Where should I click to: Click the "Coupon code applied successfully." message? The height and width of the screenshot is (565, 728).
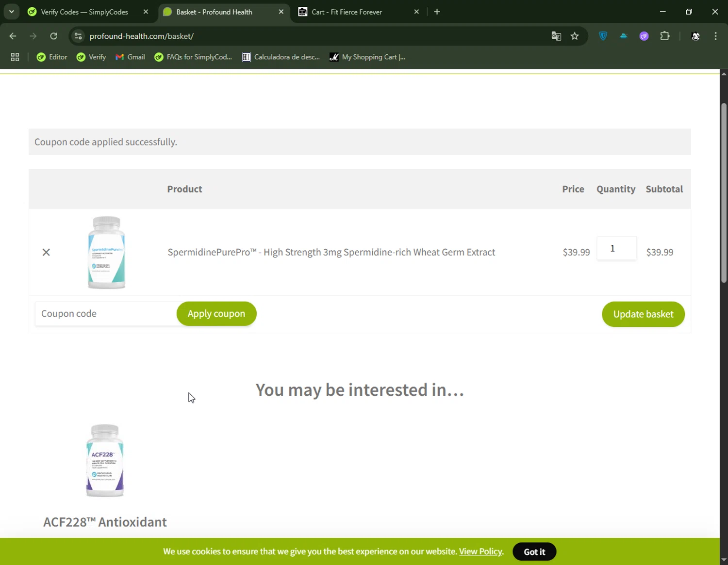(x=106, y=142)
